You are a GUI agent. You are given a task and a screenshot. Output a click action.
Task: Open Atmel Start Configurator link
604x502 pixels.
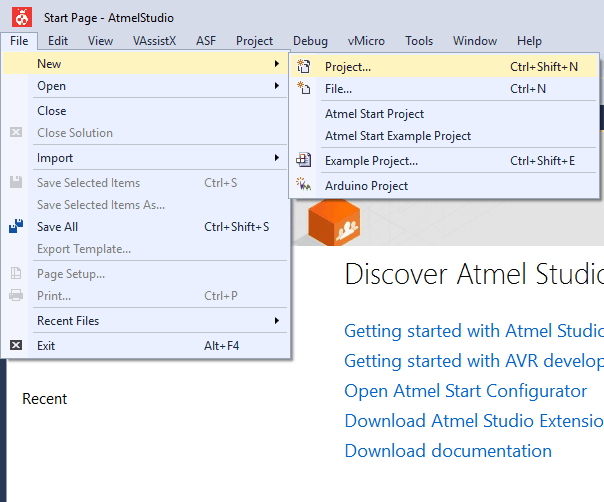point(465,391)
